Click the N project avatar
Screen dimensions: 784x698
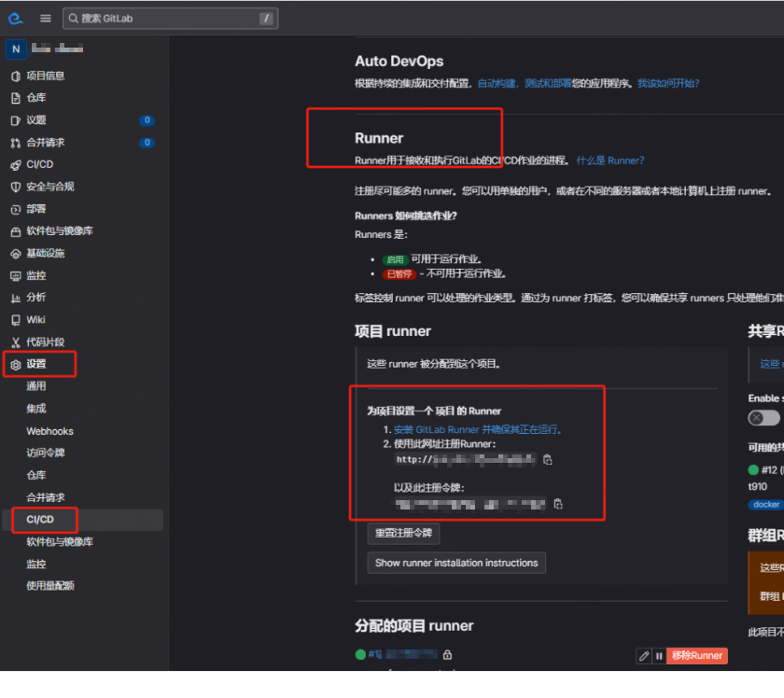tap(16, 49)
